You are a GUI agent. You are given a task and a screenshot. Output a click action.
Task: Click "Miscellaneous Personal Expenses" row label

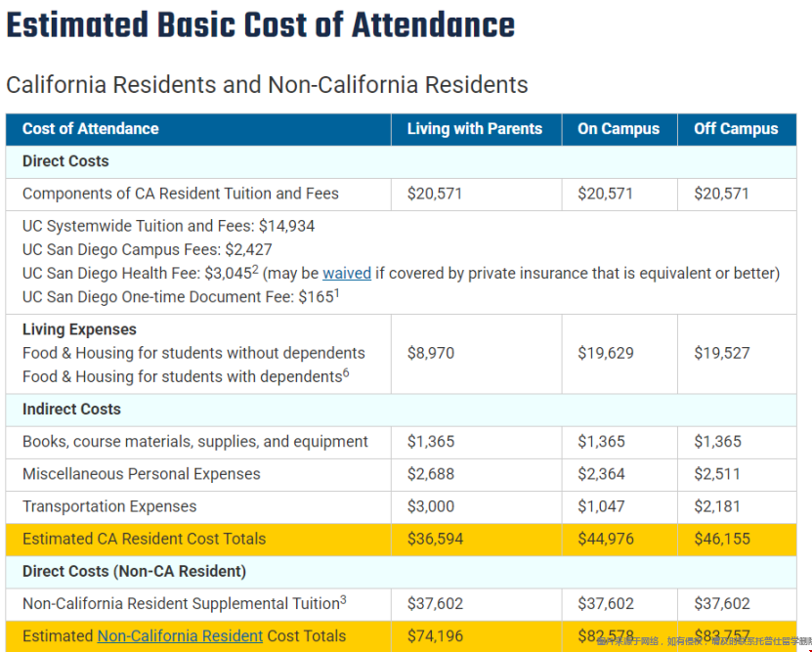coord(142,474)
